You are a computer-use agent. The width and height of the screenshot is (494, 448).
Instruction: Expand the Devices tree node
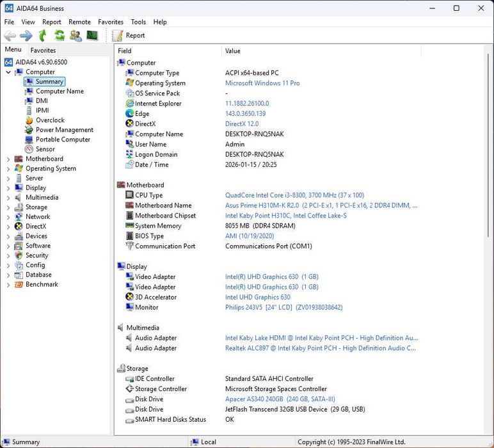8,236
